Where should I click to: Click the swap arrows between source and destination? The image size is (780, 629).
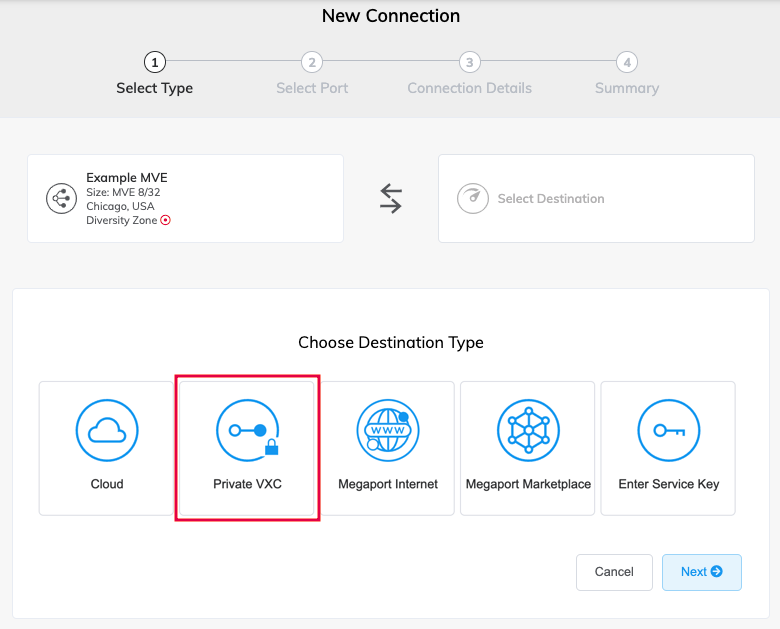(x=391, y=198)
